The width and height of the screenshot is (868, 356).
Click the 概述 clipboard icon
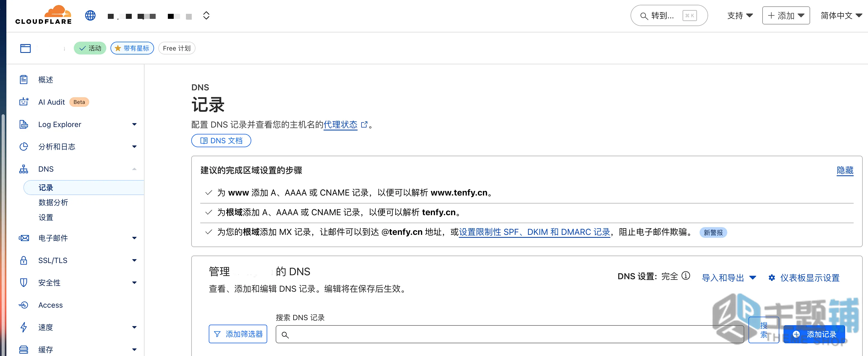click(x=24, y=80)
